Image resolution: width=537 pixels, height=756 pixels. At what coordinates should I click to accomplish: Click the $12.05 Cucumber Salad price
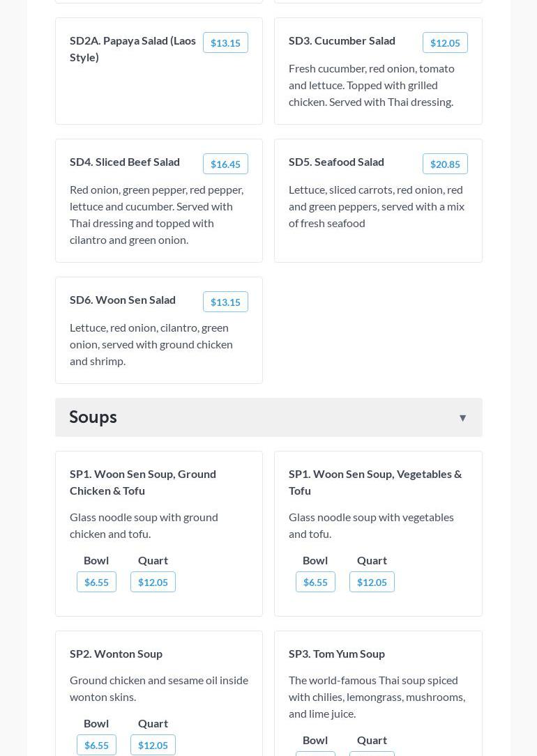[x=445, y=43]
